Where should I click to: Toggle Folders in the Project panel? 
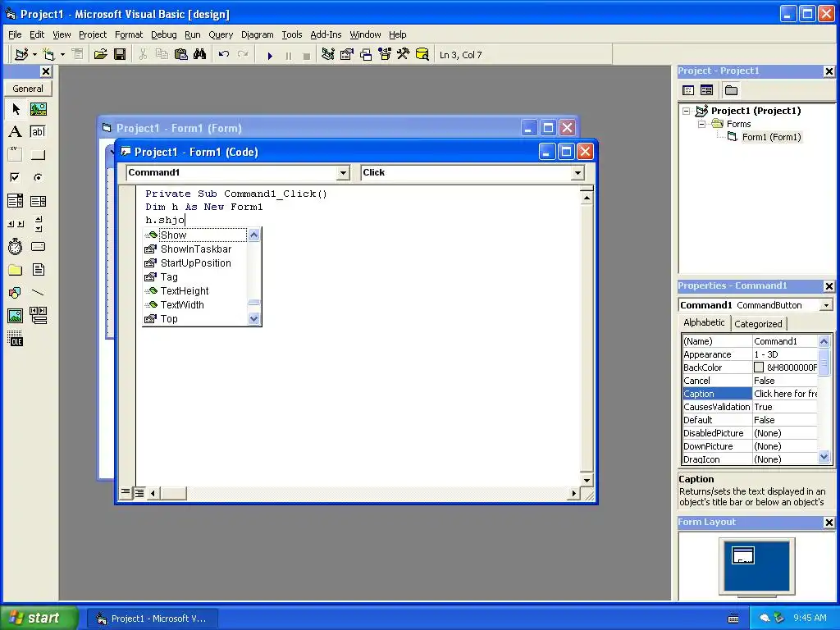(731, 90)
